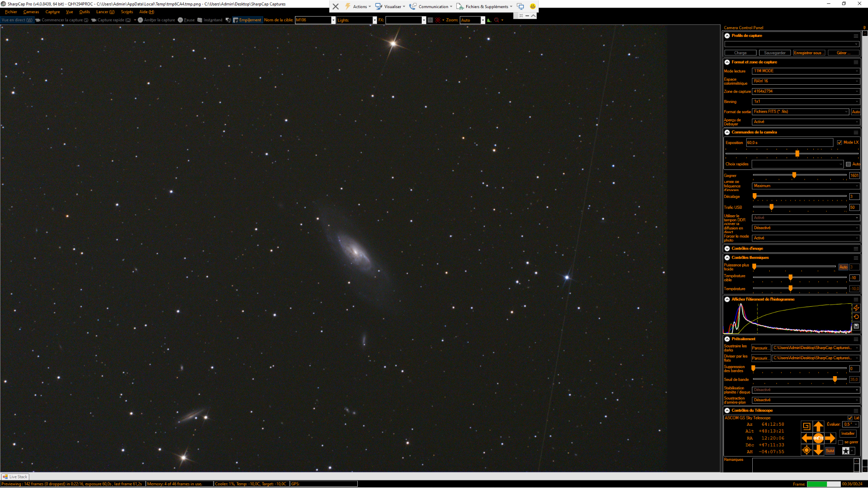The width and height of the screenshot is (868, 488).
Task: Click the Installer button in telescope controls
Action: pos(848,433)
